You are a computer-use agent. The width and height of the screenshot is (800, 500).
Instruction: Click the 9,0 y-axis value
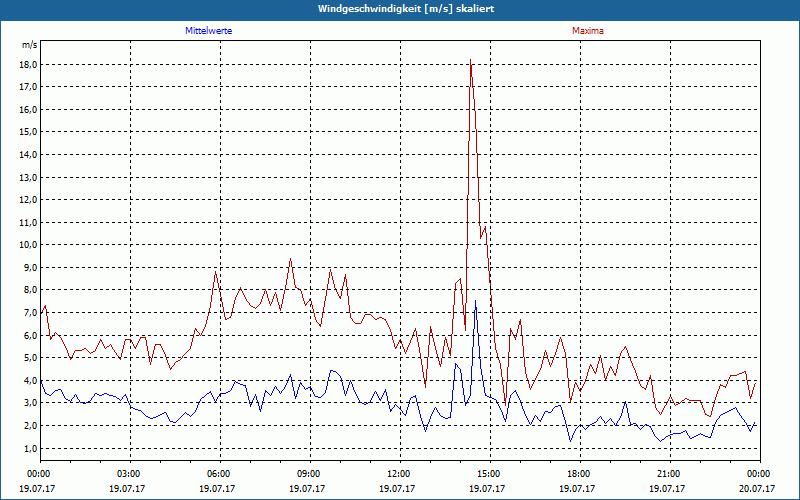pos(31,267)
